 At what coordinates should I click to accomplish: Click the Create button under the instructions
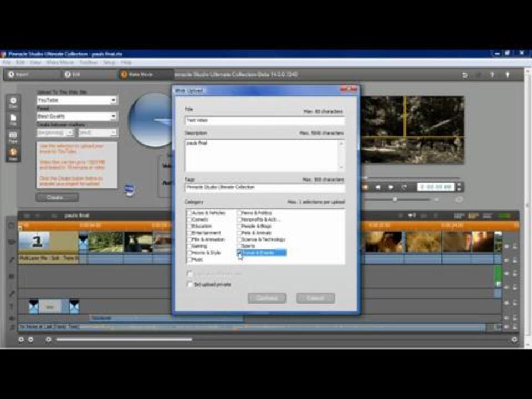click(57, 197)
